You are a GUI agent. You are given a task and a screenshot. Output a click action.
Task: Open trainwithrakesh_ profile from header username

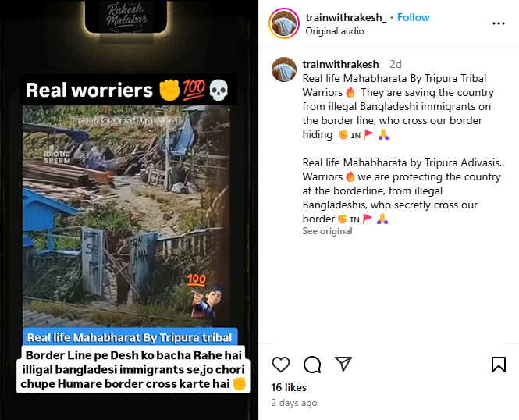[x=346, y=17]
